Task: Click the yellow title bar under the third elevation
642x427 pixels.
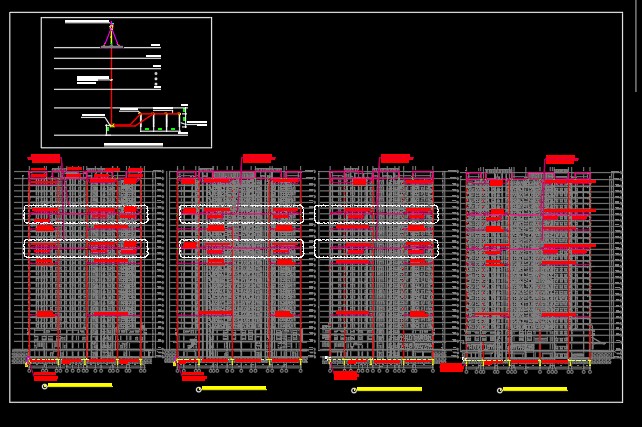Action: pos(389,389)
